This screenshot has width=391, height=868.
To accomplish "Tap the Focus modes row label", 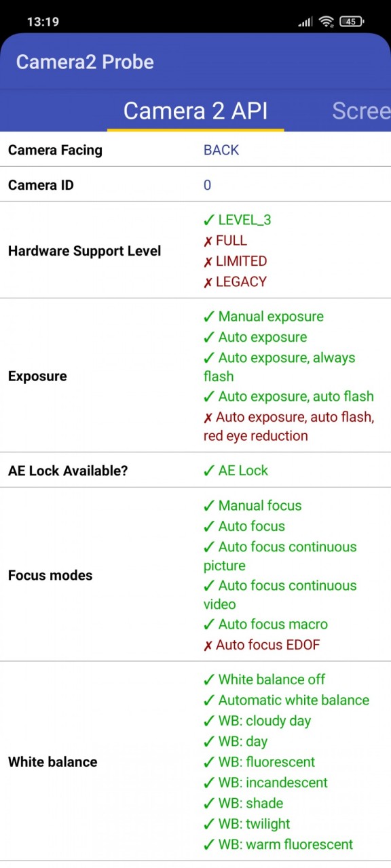I will [50, 575].
